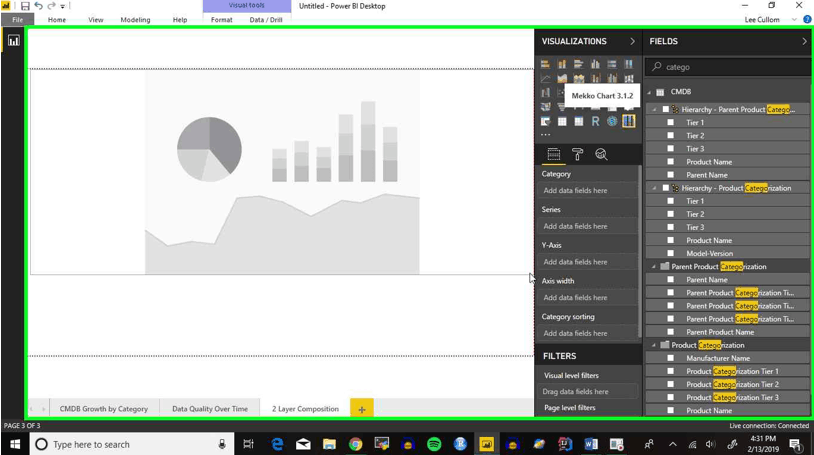Click the Category Add data fields well

588,191
